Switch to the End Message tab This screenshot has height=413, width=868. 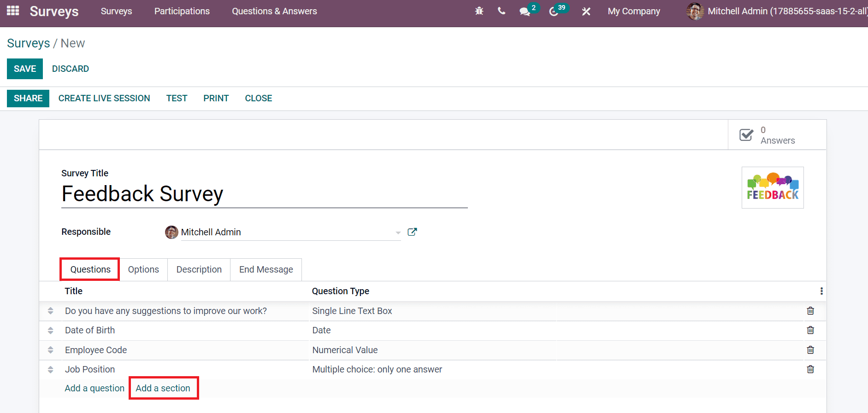266,269
